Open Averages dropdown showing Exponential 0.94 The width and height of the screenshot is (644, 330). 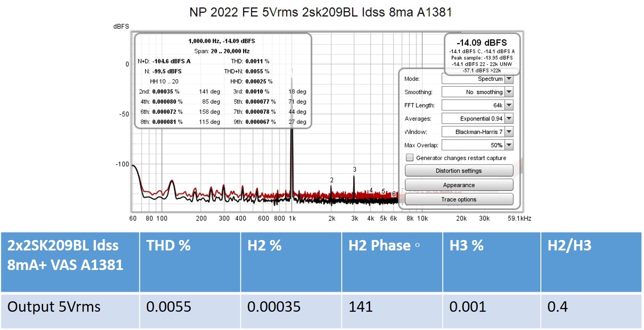[x=477, y=118]
